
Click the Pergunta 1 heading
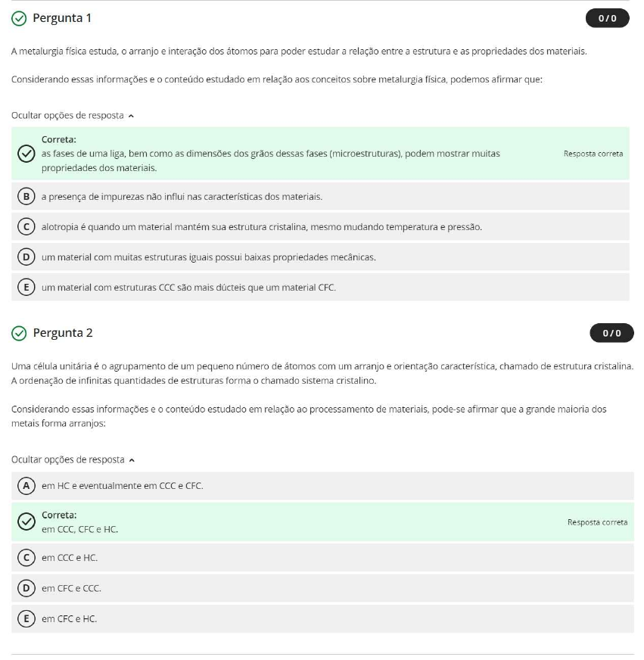click(62, 18)
